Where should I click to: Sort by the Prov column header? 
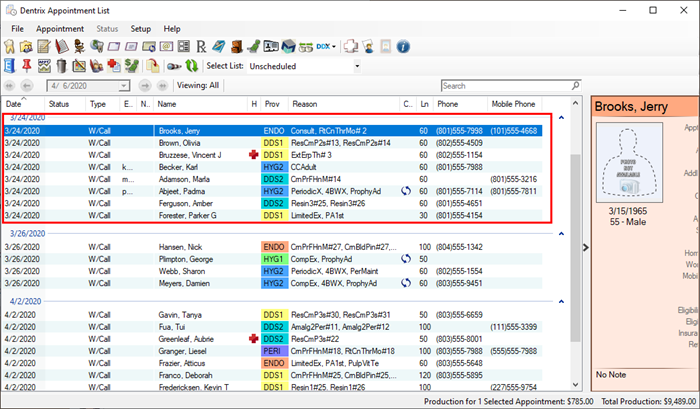(x=275, y=104)
